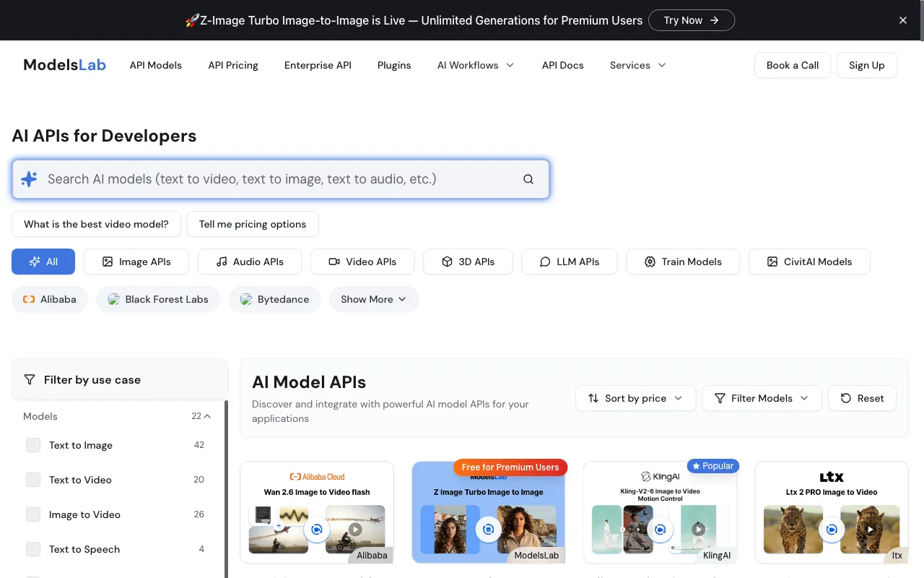Click Free for Premium Users badge
This screenshot has width=924, height=578.
[x=510, y=467]
